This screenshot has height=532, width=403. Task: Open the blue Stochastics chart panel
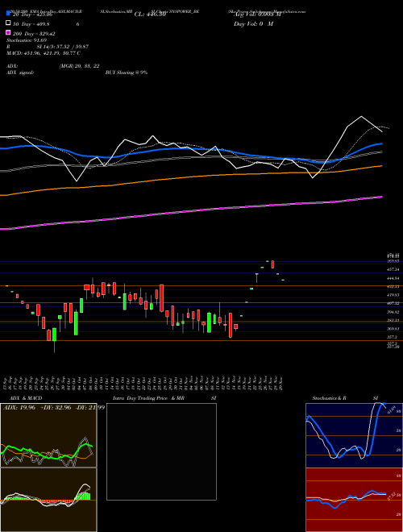point(354,435)
